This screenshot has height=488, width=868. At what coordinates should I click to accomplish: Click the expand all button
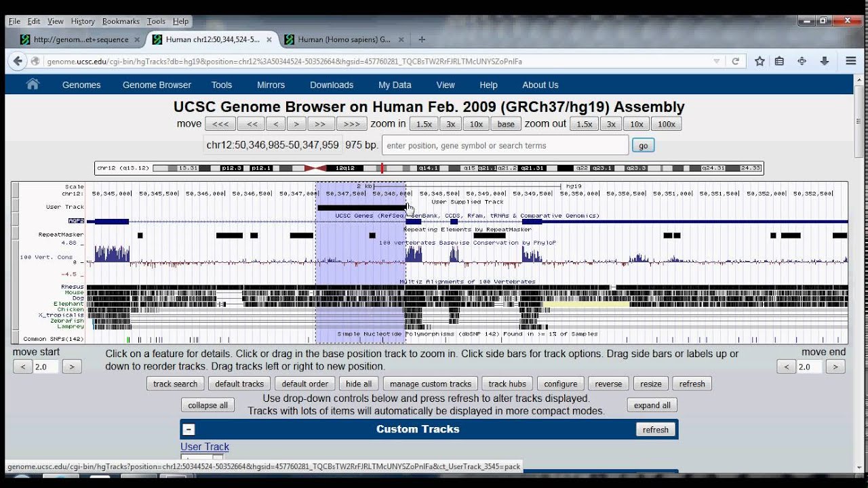[652, 405]
